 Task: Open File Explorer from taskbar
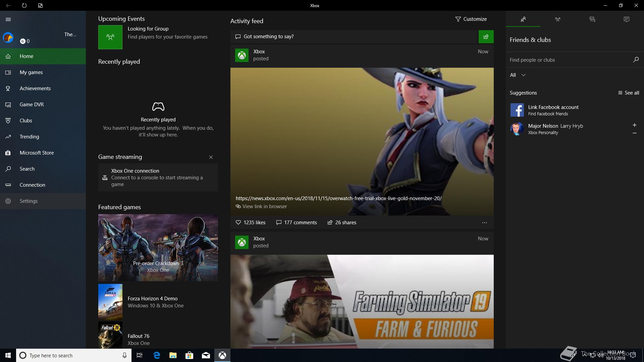[x=173, y=355]
